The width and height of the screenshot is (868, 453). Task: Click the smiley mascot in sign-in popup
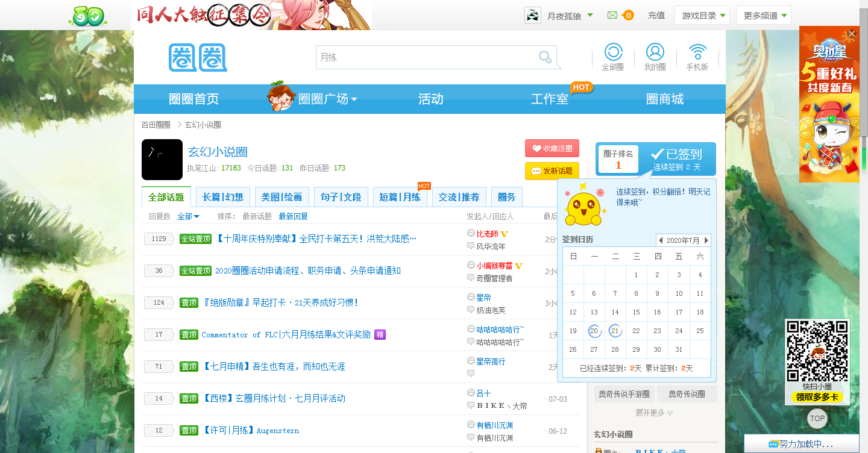[585, 207]
